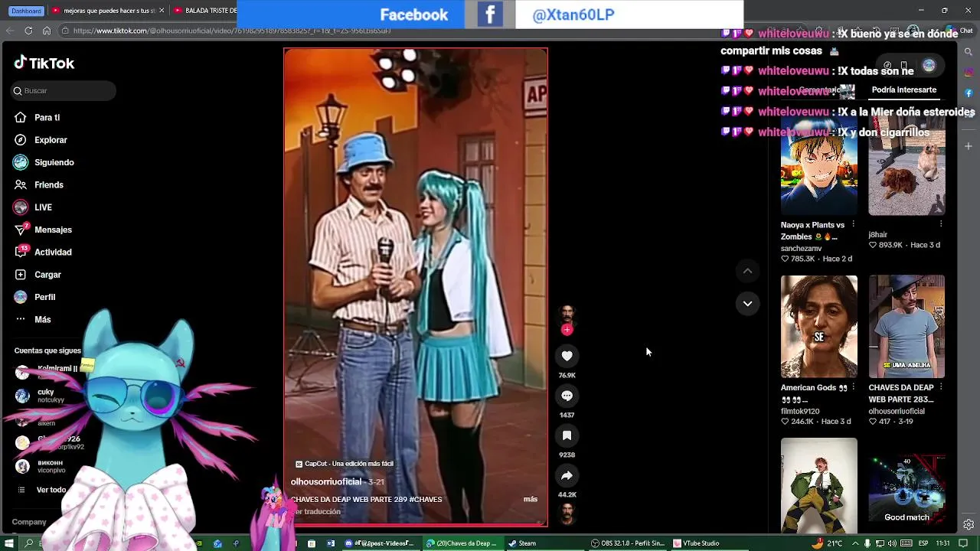Go to previous video with up chevron
Viewport: 980px width, 551px height.
[747, 271]
